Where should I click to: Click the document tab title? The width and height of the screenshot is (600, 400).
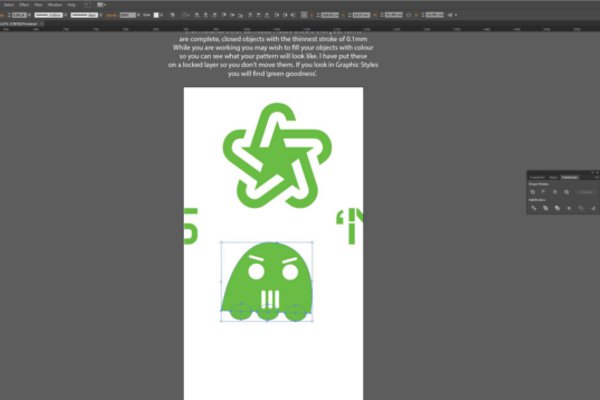coord(20,24)
